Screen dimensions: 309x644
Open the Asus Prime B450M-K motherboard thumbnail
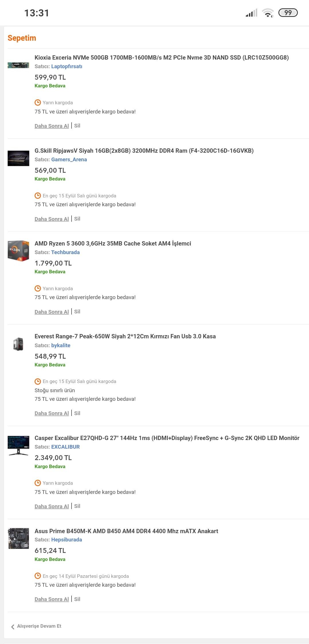coord(18,538)
